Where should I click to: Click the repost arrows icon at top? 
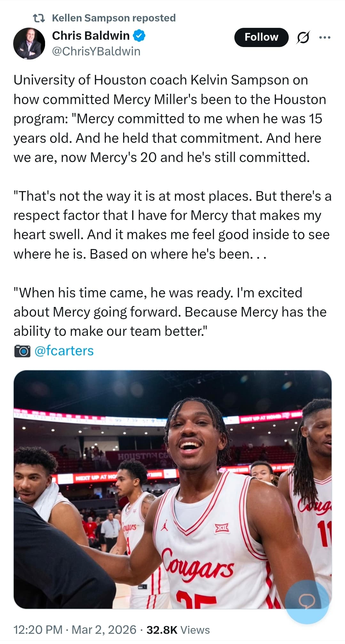(x=40, y=18)
